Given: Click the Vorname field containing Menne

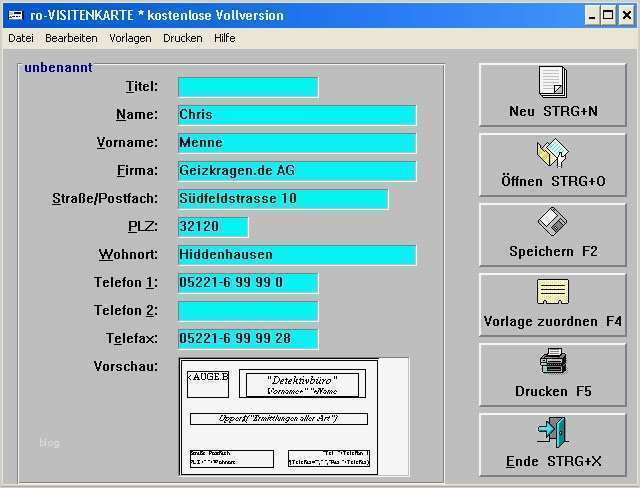Looking at the screenshot, I should pos(297,143).
